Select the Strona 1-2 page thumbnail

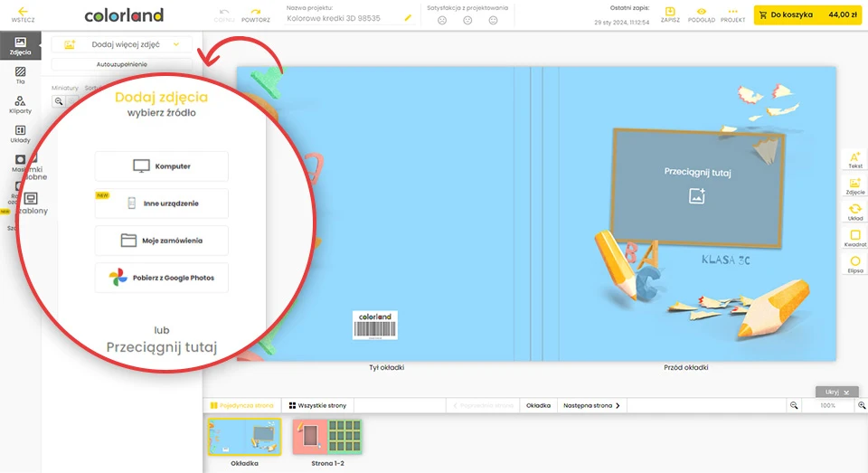329,437
